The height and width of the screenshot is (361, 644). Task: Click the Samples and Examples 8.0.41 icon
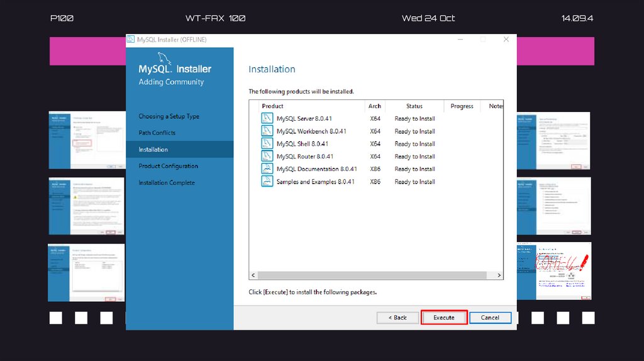pos(267,182)
